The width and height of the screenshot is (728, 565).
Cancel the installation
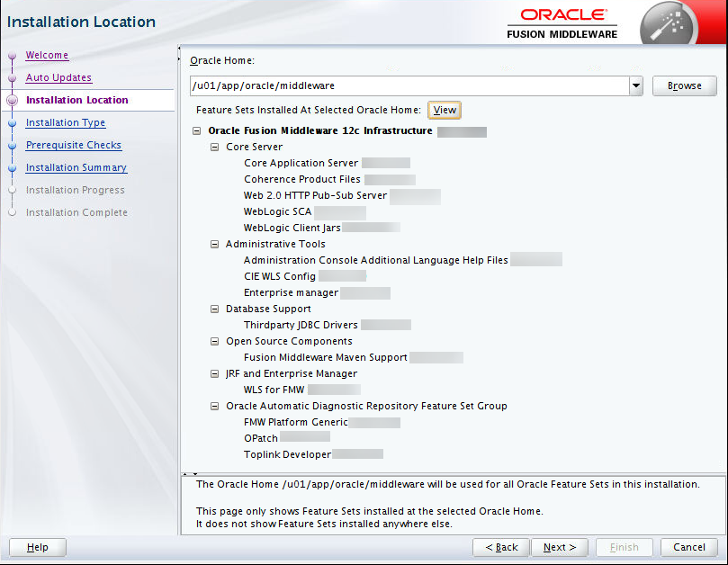click(x=689, y=547)
